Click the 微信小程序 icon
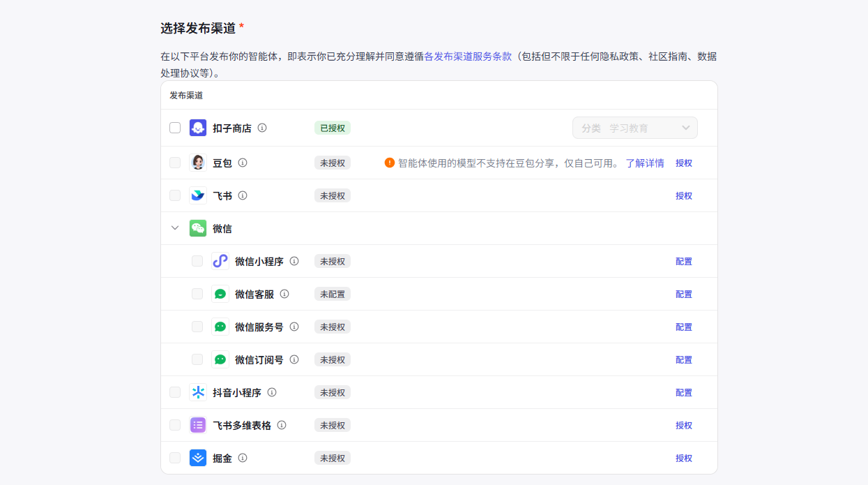The height and width of the screenshot is (485, 868). pyautogui.click(x=220, y=261)
